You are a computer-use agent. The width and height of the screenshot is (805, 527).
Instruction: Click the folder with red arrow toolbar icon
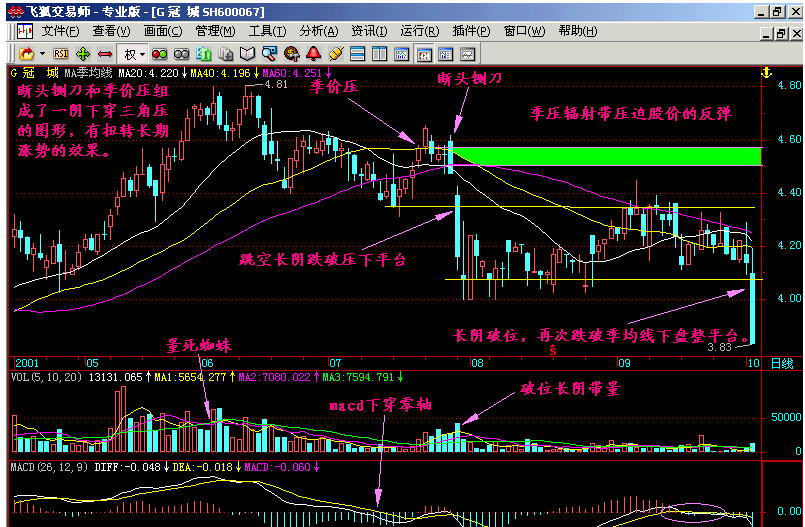click(x=26, y=54)
